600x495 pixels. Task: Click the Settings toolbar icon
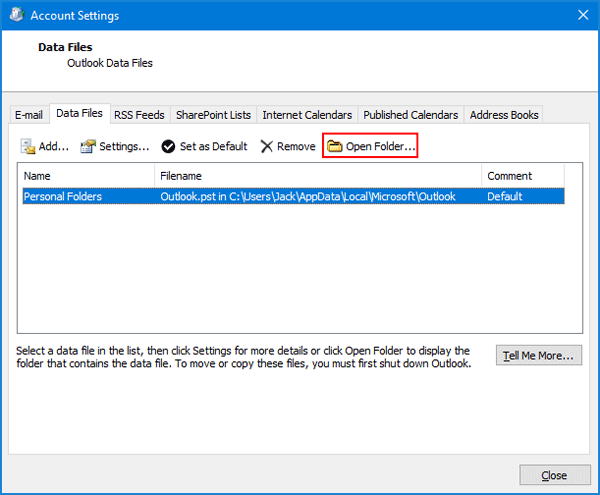click(88, 146)
